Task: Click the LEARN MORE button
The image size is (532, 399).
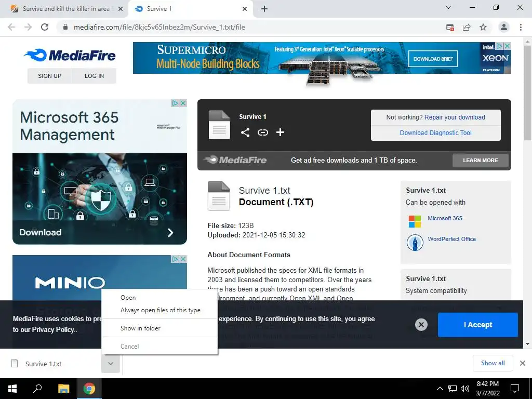Action: click(x=480, y=160)
